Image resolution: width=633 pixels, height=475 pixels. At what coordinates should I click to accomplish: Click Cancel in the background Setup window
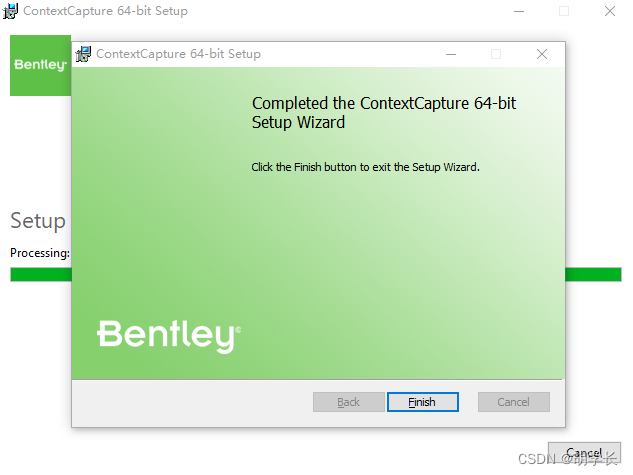584,452
